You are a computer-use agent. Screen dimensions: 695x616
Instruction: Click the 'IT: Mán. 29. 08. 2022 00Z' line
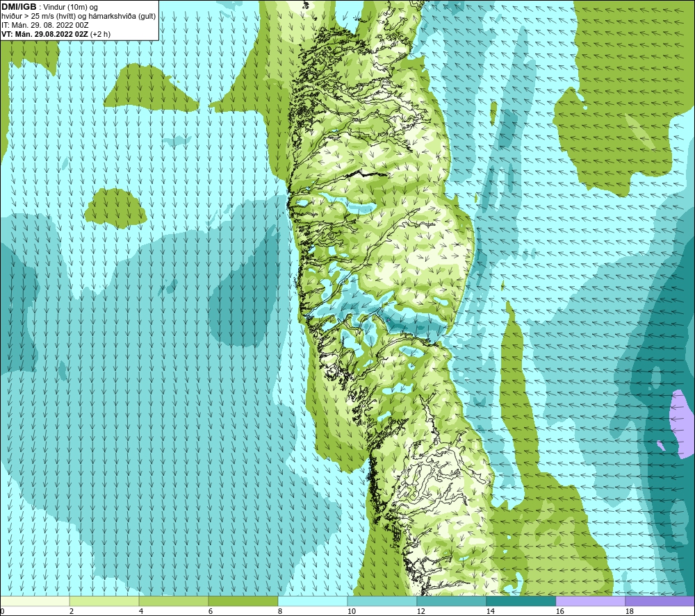pos(44,25)
